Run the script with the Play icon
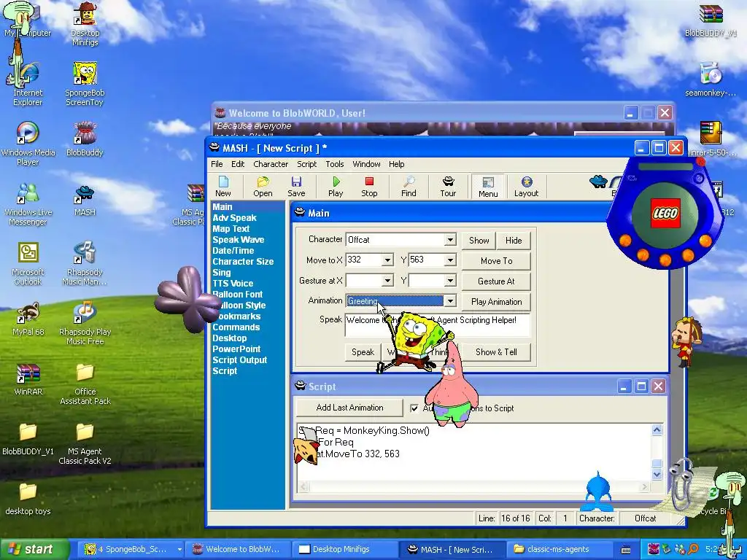 tap(336, 186)
